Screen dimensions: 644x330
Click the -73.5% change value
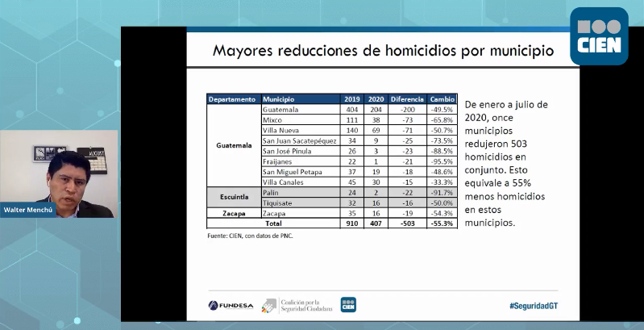tap(442, 141)
